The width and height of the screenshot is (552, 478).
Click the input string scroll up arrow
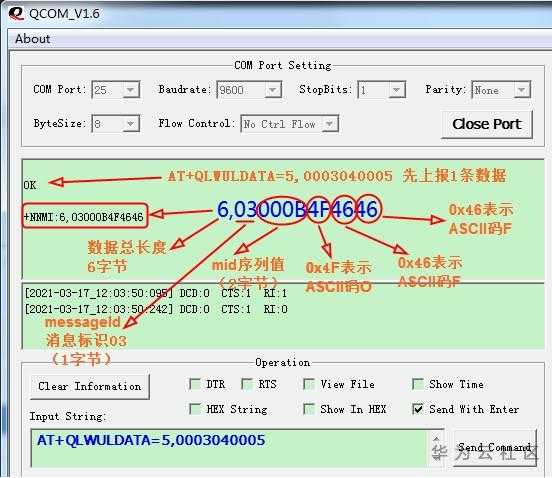point(436,439)
